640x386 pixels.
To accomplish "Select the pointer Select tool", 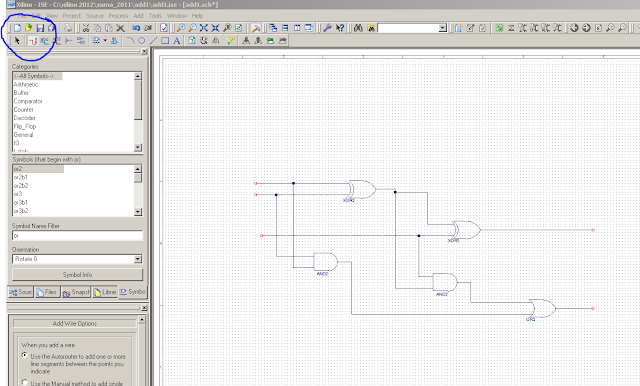I will coord(17,40).
